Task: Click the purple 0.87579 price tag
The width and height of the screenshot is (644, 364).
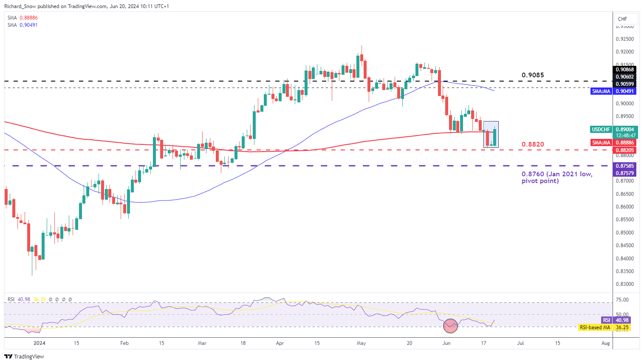Action: tap(625, 173)
